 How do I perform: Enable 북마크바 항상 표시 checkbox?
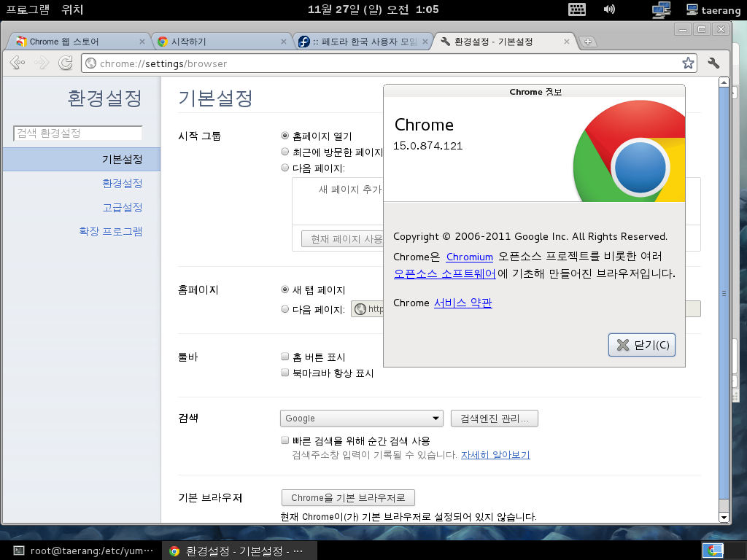click(285, 373)
